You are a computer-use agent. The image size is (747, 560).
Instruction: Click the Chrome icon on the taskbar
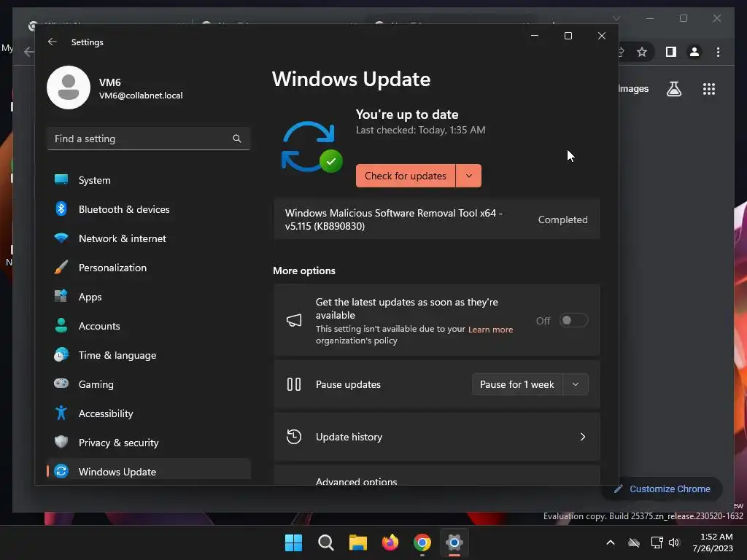coord(422,542)
